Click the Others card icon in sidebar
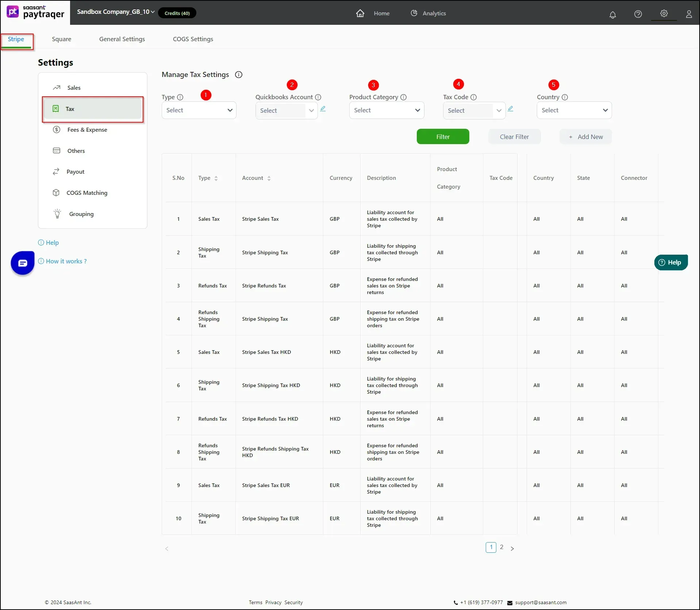This screenshot has width=700, height=610. [57, 151]
